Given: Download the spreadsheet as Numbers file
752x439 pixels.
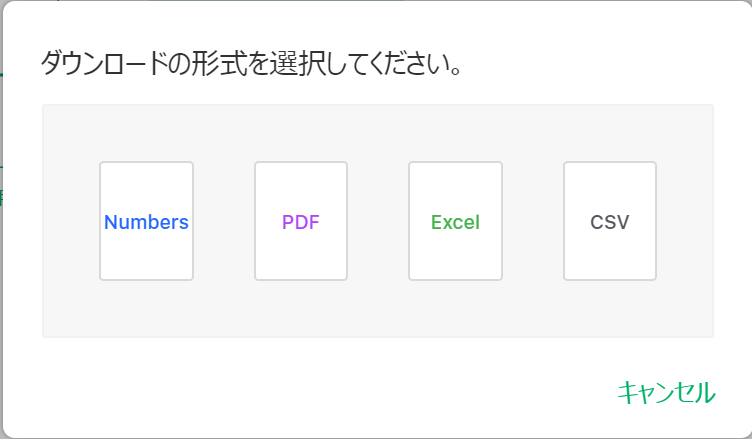Looking at the screenshot, I should click(146, 221).
